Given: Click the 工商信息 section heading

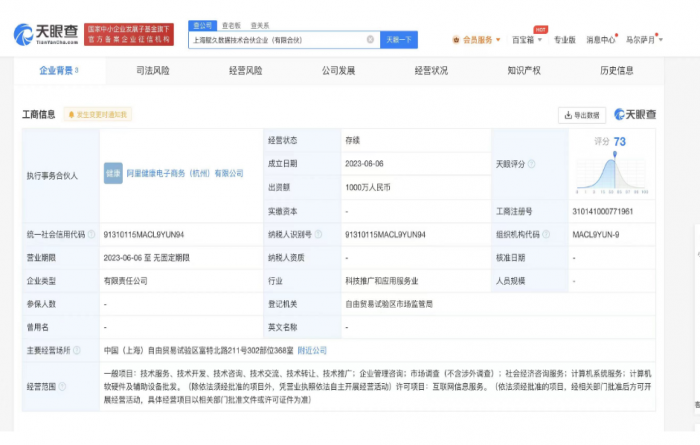Looking at the screenshot, I should [x=39, y=115].
